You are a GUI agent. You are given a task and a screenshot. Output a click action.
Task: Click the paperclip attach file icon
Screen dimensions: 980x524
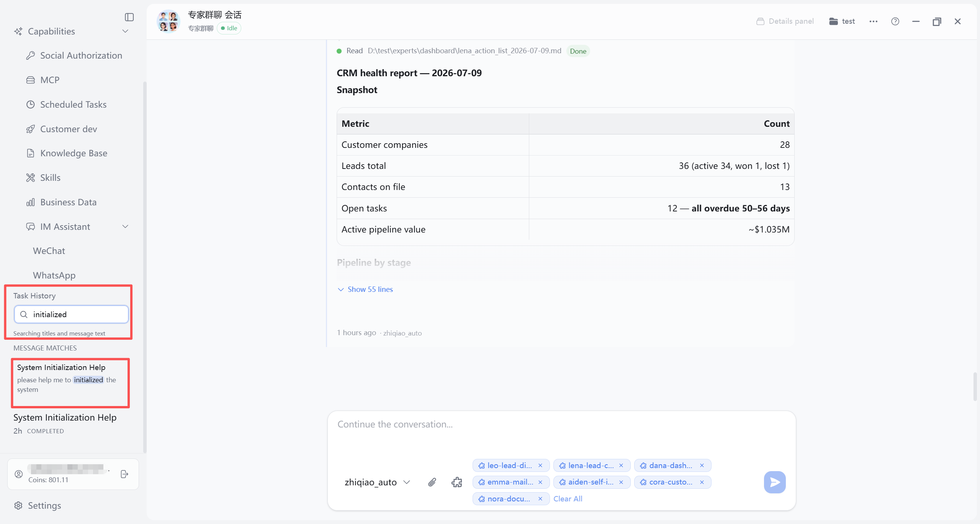click(432, 482)
